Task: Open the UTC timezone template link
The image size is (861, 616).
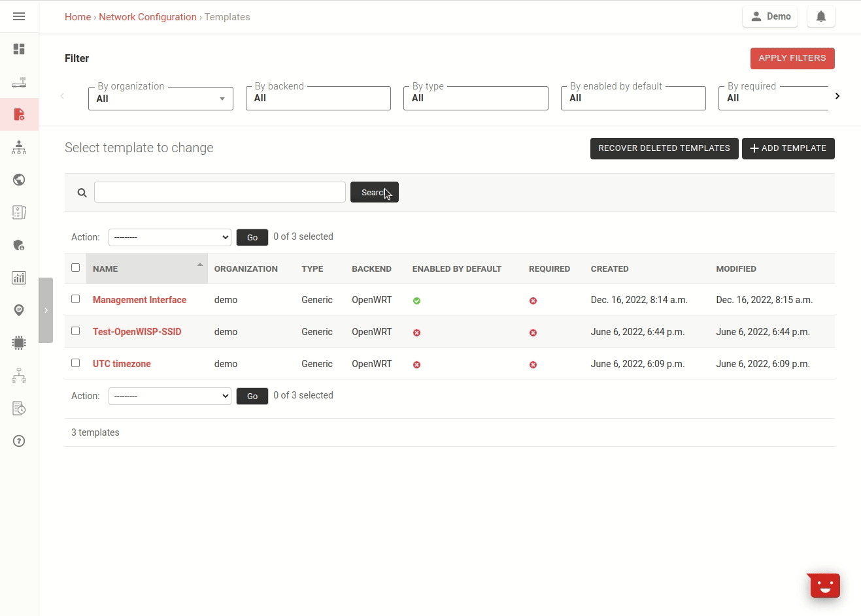Action: (122, 364)
